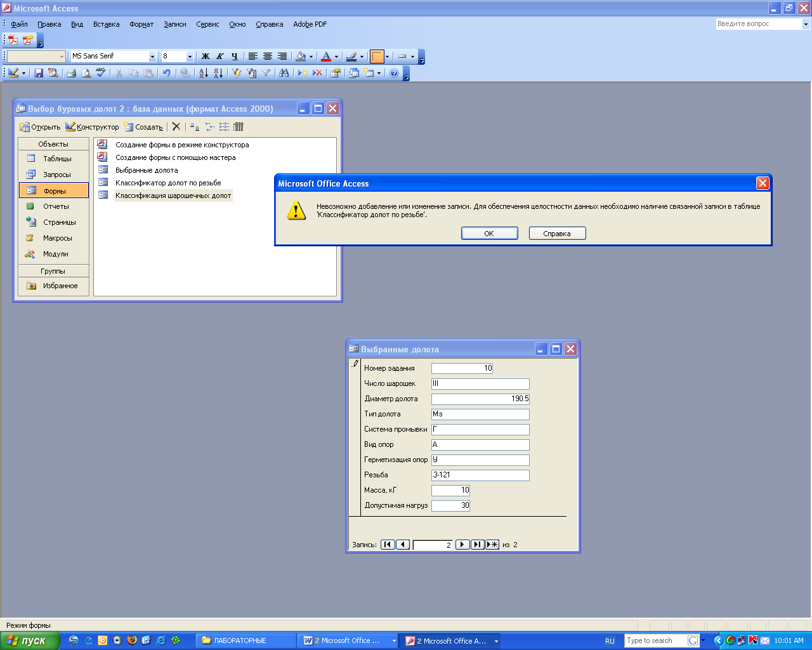Select Запросы in the Objects pane
Viewport: 812px width, 650px height.
(x=54, y=175)
